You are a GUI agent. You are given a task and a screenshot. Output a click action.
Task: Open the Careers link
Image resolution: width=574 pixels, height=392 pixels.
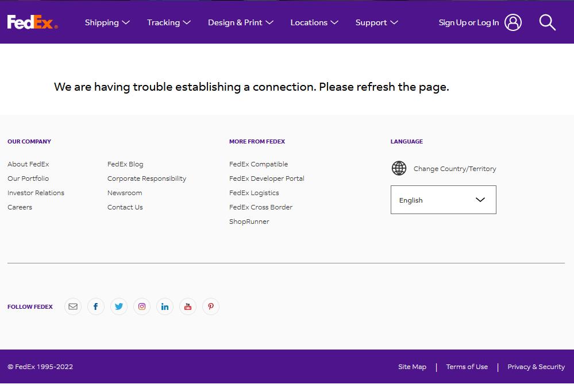(20, 207)
